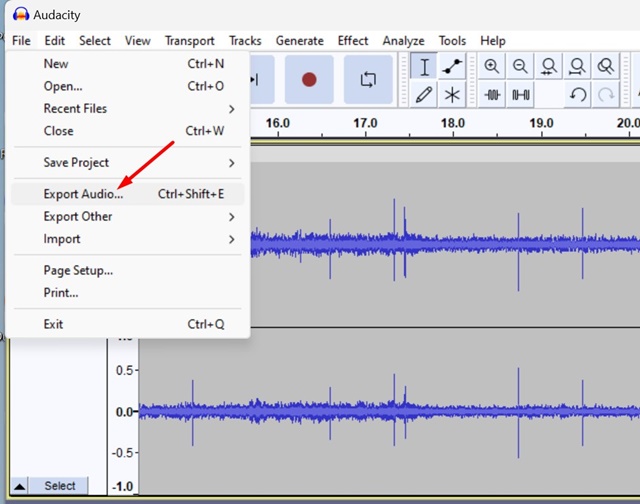This screenshot has height=504, width=640.
Task: Choose Page Setup... menu entry
Action: pos(127,270)
